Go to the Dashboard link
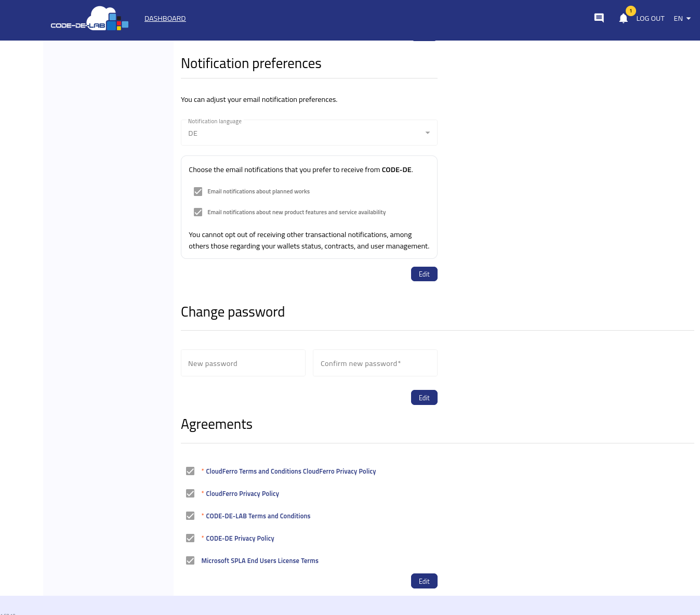This screenshot has height=615, width=700. click(165, 18)
